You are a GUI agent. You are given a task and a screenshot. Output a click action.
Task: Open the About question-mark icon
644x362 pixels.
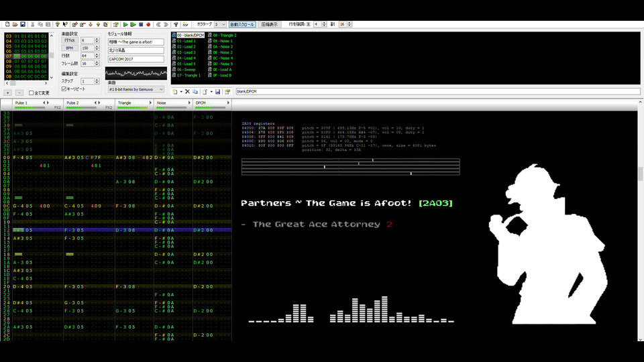58,25
